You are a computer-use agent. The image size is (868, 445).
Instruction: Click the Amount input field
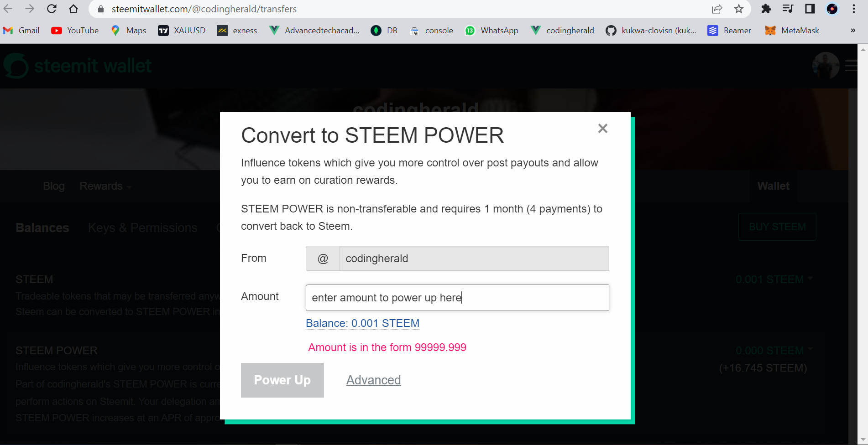point(457,298)
